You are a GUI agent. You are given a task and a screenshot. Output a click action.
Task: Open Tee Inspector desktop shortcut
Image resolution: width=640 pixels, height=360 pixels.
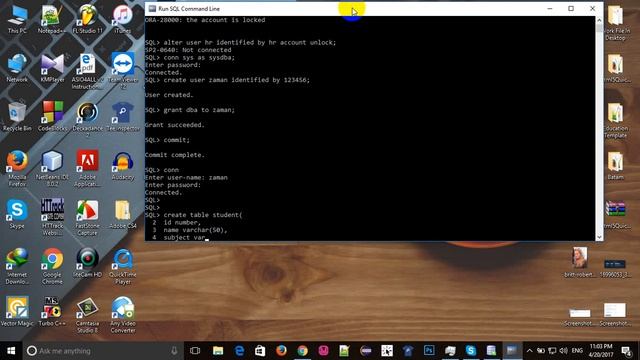[122, 117]
